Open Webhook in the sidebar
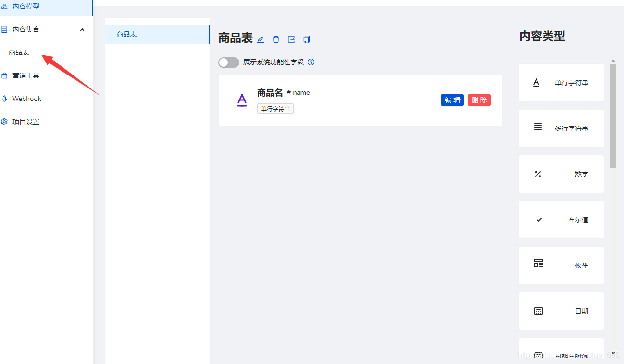 click(x=46, y=99)
